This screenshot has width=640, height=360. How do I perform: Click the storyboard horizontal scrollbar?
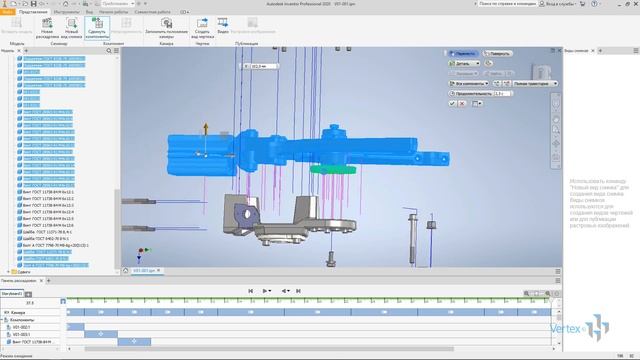(269, 349)
